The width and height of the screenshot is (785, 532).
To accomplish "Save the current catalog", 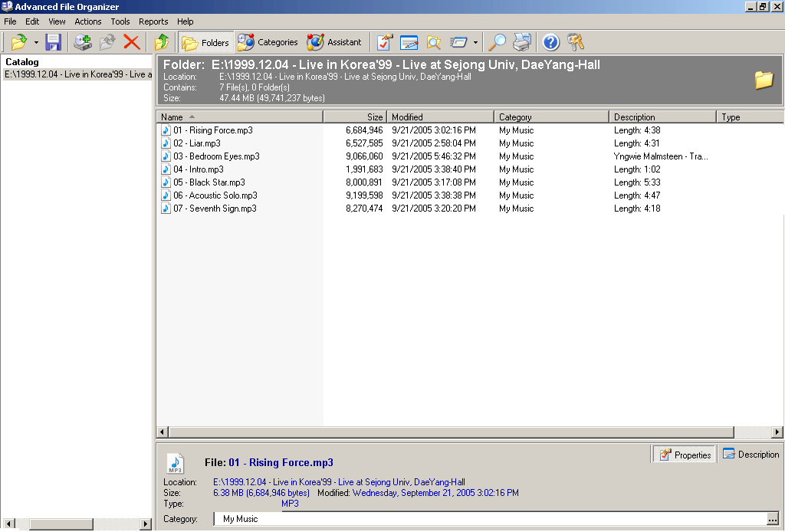I will click(x=53, y=42).
